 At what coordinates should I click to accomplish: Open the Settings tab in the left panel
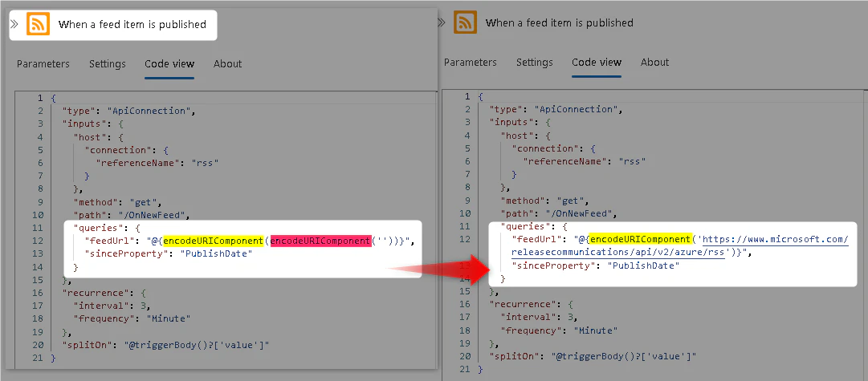tap(108, 63)
